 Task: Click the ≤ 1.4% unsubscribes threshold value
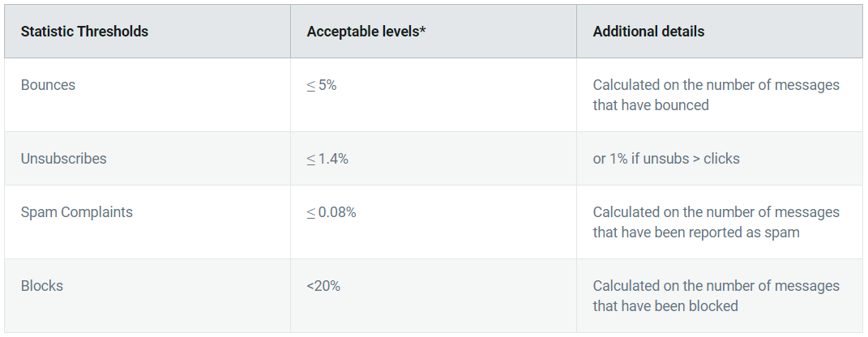click(327, 160)
